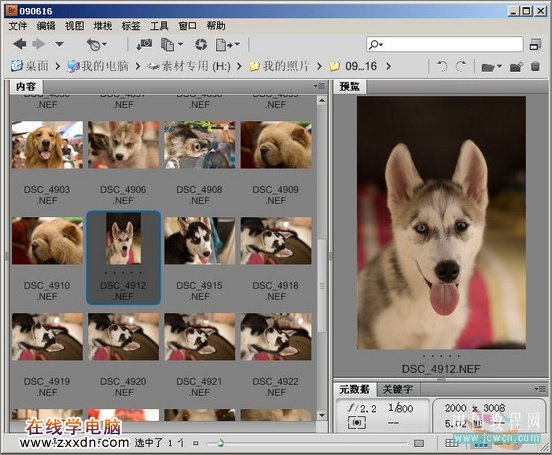The image size is (552, 455).
Task: Rotate image counterclockwise
Action: coord(442,66)
